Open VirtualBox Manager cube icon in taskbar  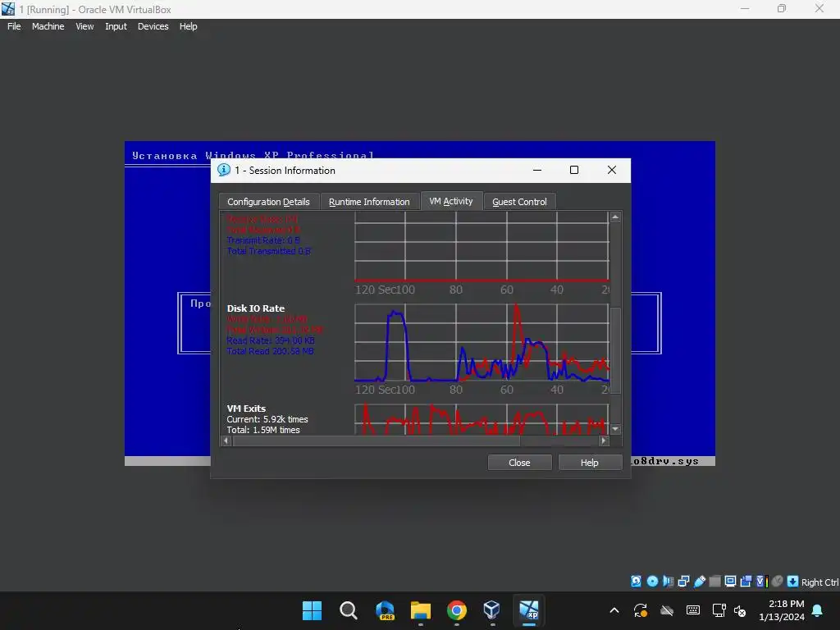(x=492, y=609)
